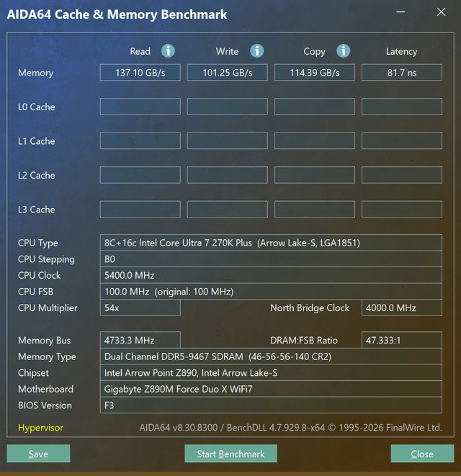This screenshot has width=461, height=476.
Task: Click the L2 Cache Read field
Action: 140,175
